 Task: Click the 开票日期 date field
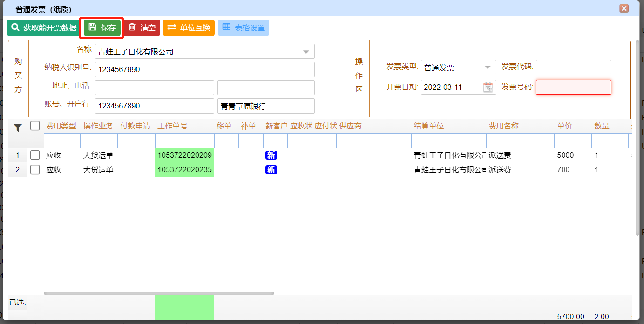pyautogui.click(x=451, y=88)
